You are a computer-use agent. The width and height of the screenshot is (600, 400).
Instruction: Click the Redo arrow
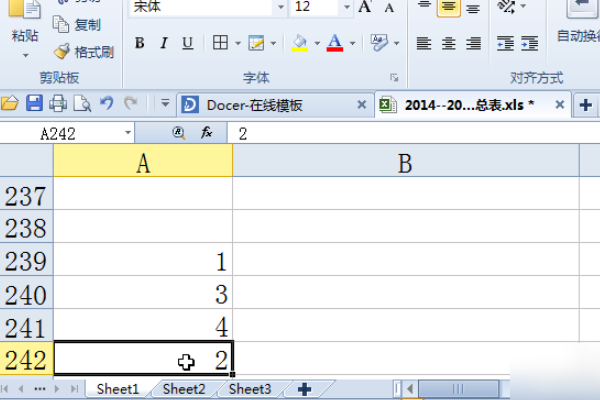[131, 103]
